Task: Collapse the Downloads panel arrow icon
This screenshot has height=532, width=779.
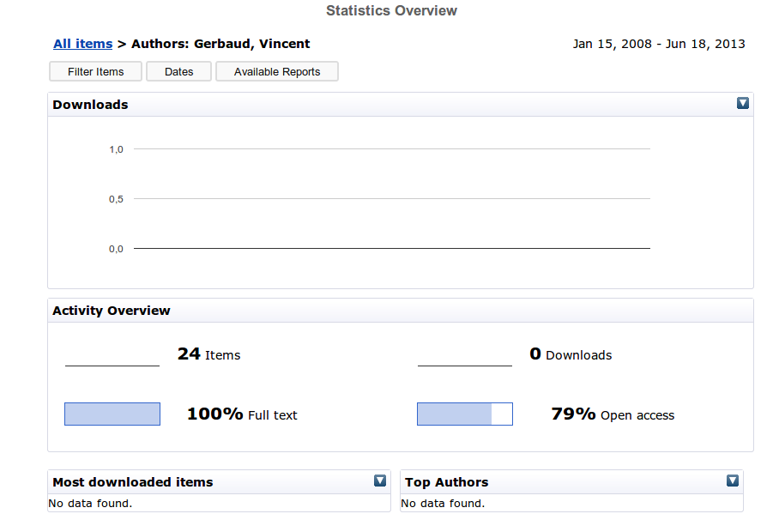Action: click(742, 103)
